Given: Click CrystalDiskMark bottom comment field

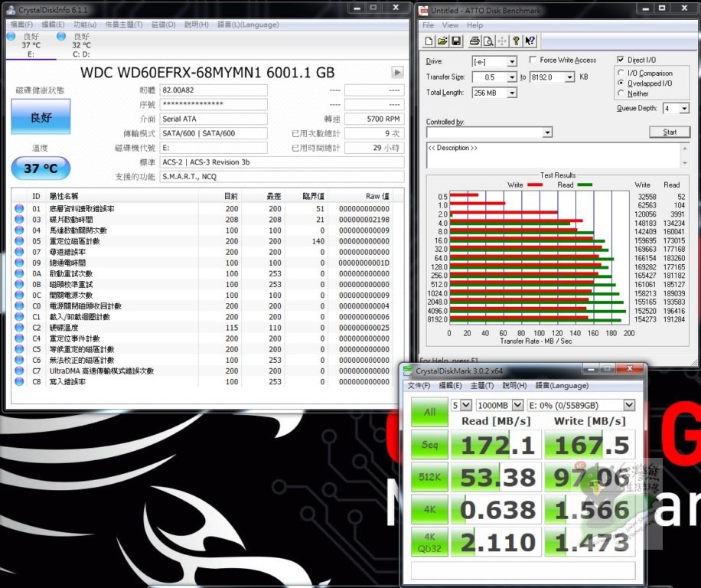Looking at the screenshot, I should (523, 570).
